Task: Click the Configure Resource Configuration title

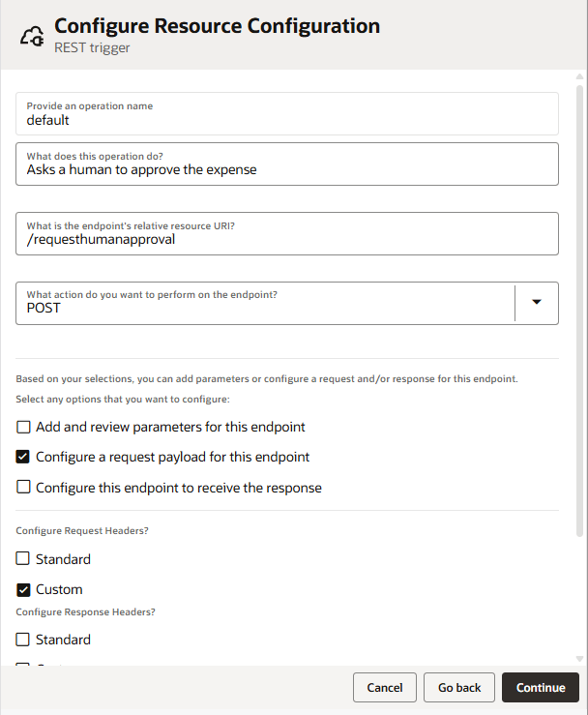Action: point(217,26)
